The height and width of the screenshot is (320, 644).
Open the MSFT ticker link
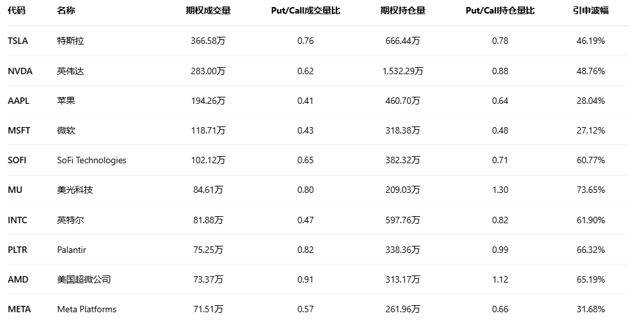point(19,130)
